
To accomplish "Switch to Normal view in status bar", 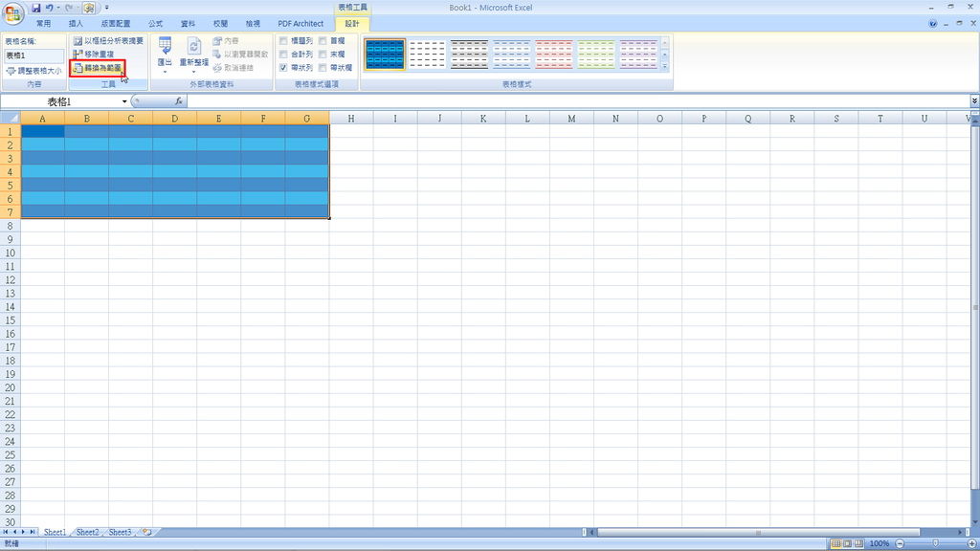I will 835,543.
